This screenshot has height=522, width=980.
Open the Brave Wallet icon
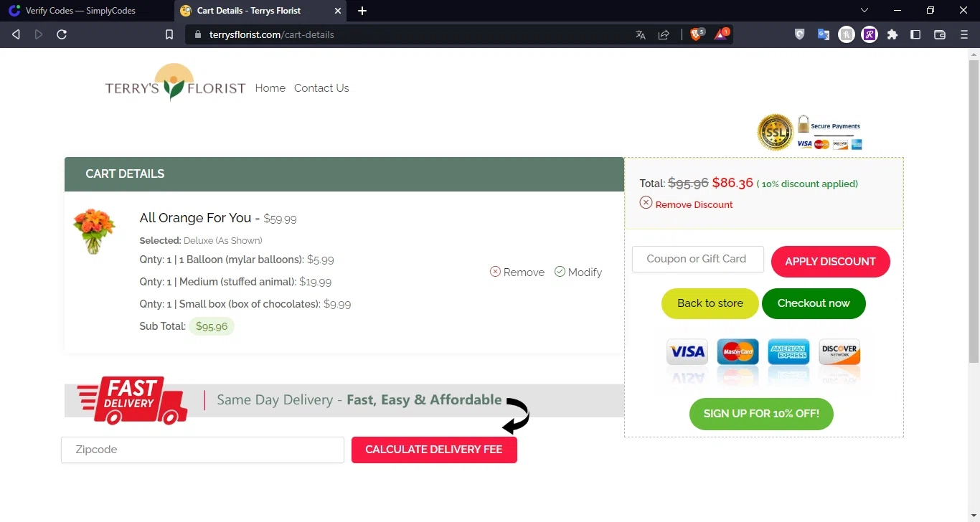click(x=940, y=34)
